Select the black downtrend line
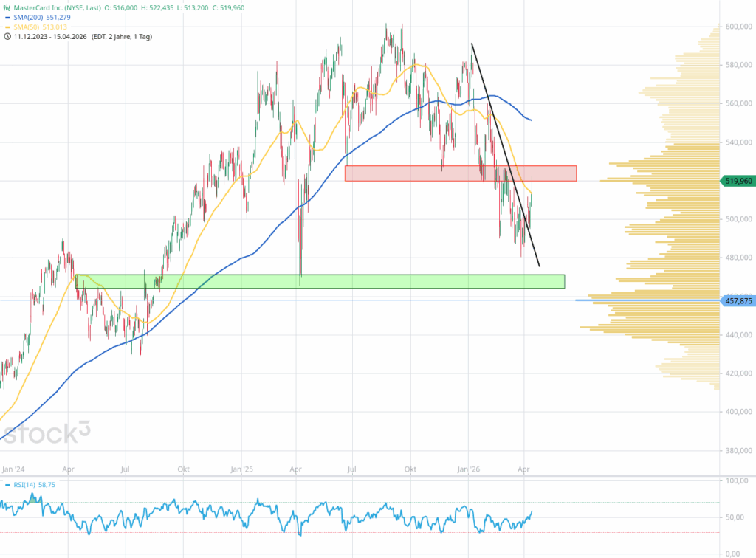The height and width of the screenshot is (558, 756). coord(505,153)
